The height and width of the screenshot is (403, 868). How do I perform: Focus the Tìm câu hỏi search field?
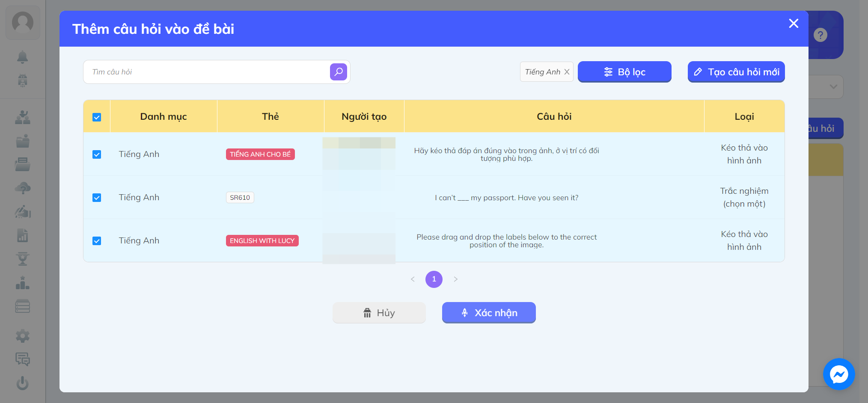point(208,72)
